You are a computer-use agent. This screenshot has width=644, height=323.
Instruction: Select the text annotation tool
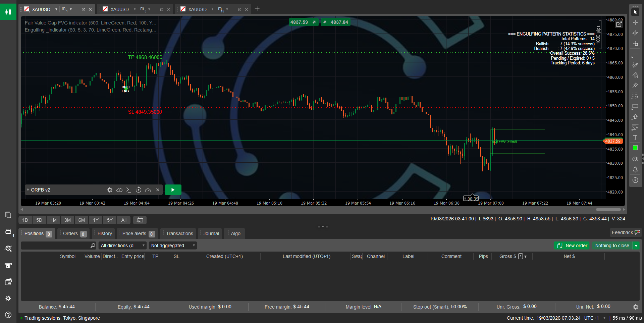[x=635, y=137]
